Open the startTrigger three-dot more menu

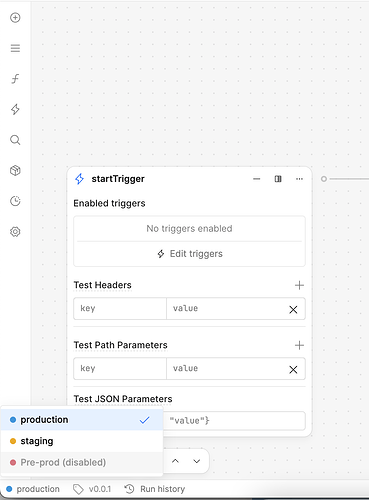[299, 179]
